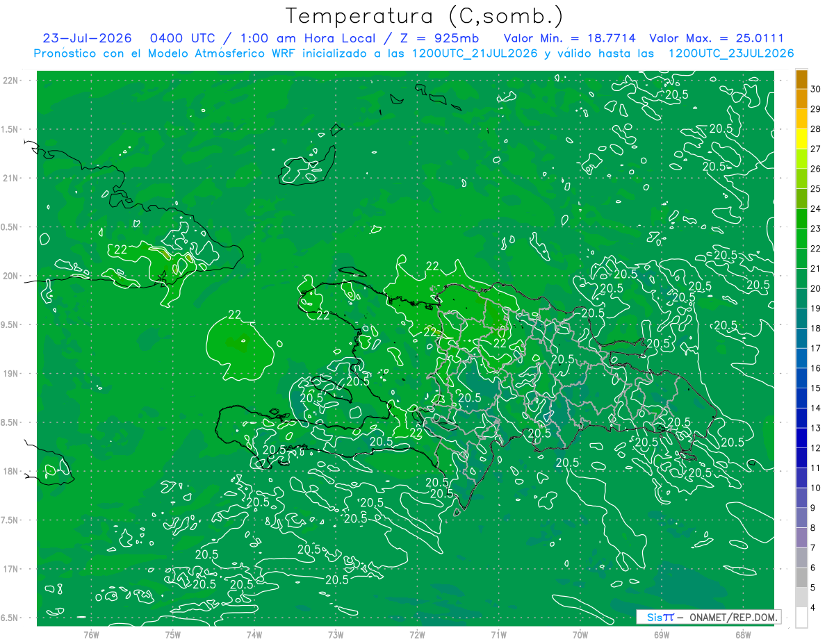Click the '74W' longitude axis label
Image resolution: width=834 pixels, height=644 pixels.
point(254,635)
